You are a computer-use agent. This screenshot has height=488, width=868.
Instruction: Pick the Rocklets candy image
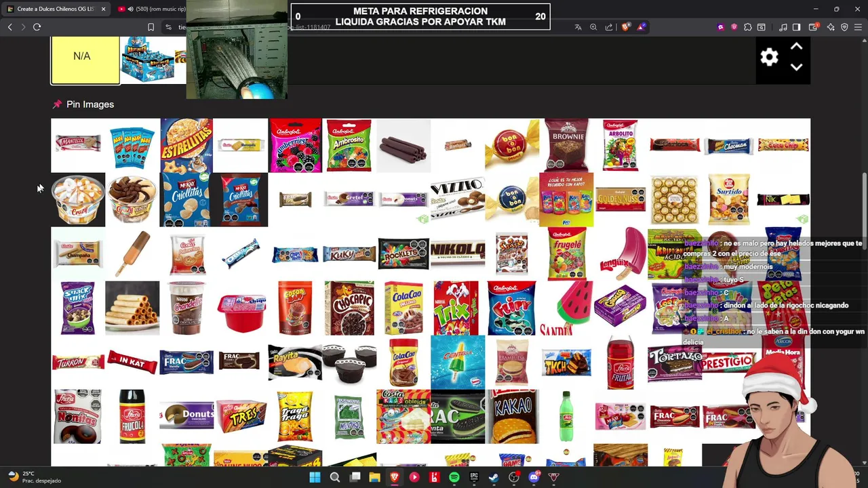(403, 253)
